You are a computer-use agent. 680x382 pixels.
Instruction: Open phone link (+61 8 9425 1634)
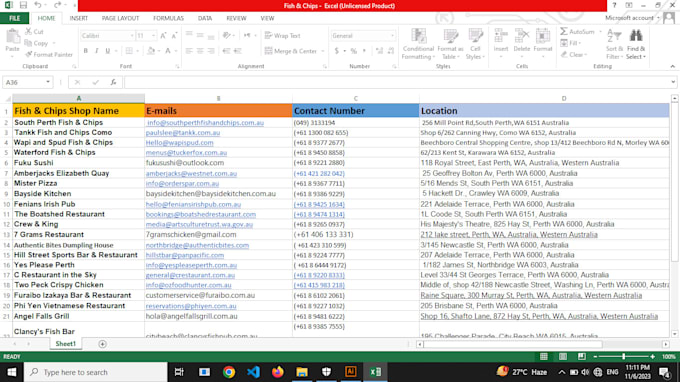(319, 204)
